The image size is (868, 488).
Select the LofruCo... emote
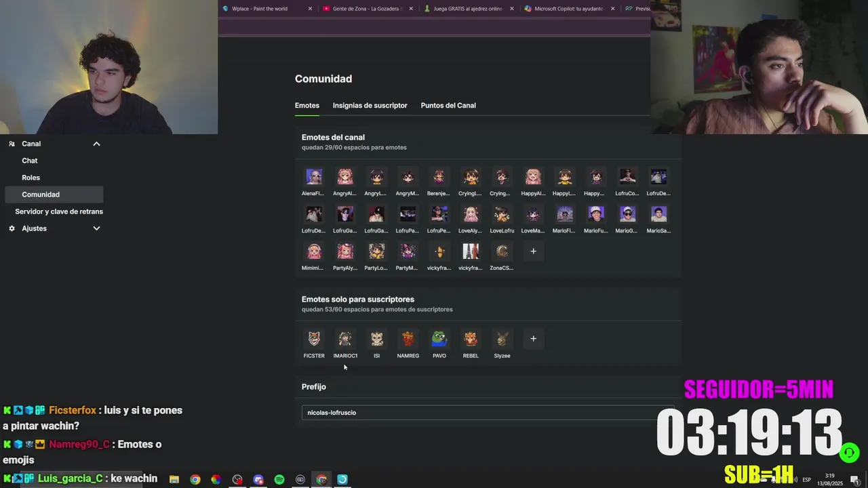point(627,177)
